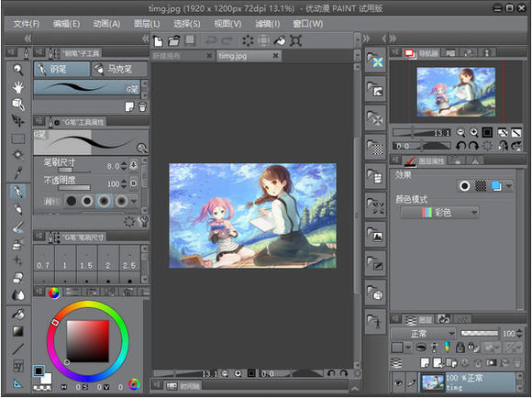Image resolution: width=532 pixels, height=398 pixels.
Task: Click the Open file toolbar icon
Action: 174,41
